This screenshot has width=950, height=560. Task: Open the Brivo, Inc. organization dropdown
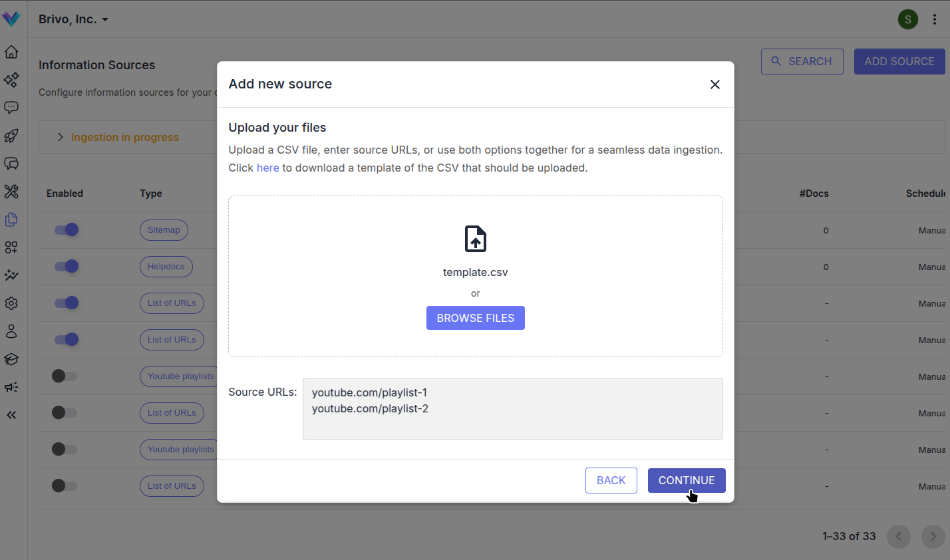(73, 19)
